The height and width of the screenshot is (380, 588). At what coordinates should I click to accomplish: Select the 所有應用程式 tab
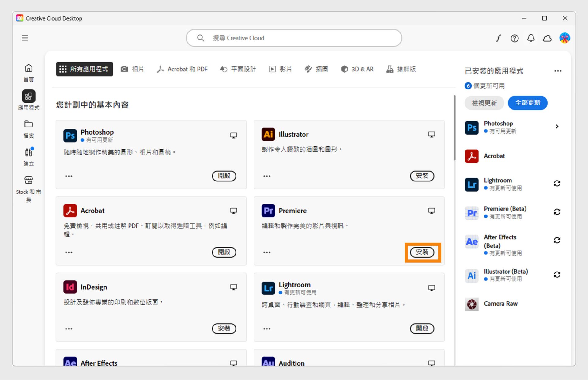point(85,69)
